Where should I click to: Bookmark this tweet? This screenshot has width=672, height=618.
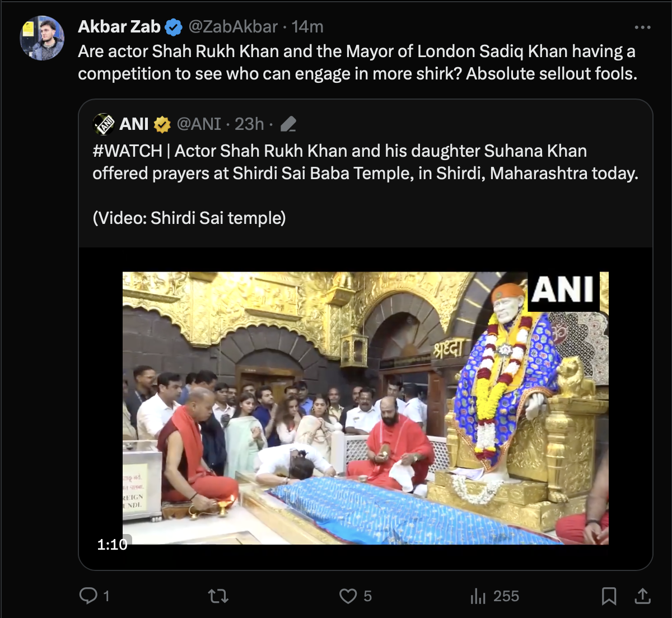[609, 596]
